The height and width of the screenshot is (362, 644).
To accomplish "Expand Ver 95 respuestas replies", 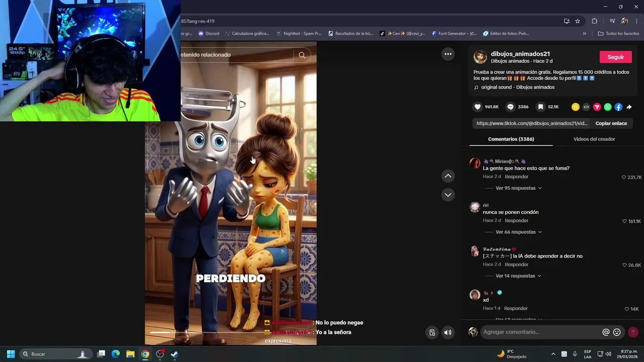I will (519, 188).
